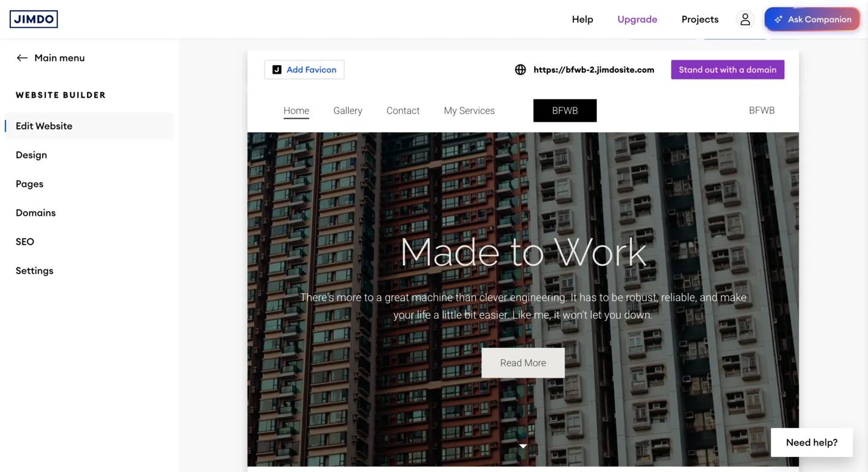The width and height of the screenshot is (868, 472).
Task: Click the white down arrow on hero image
Action: tap(523, 446)
